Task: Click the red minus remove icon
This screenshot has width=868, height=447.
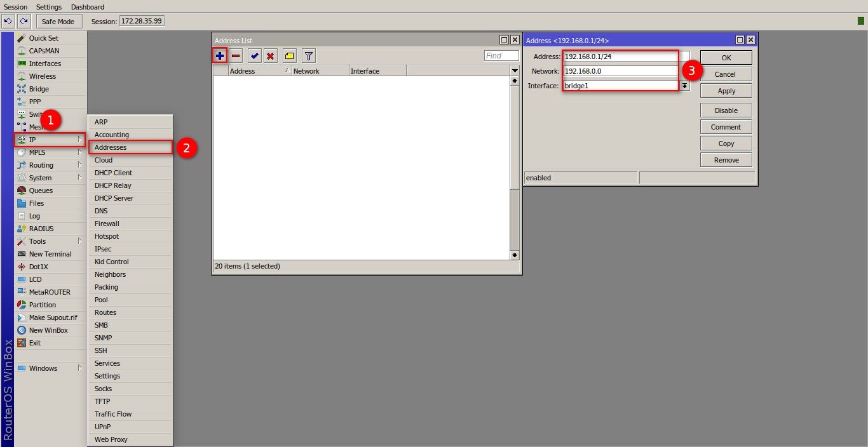Action: [x=236, y=56]
